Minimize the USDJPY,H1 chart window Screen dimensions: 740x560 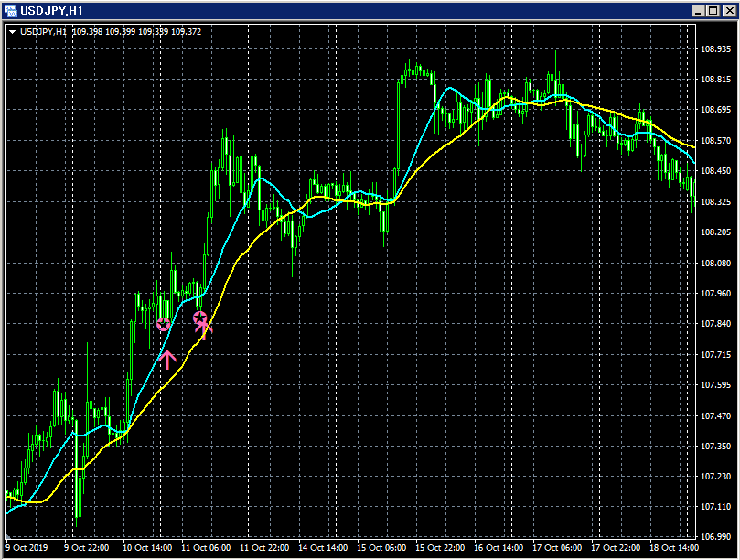click(699, 11)
